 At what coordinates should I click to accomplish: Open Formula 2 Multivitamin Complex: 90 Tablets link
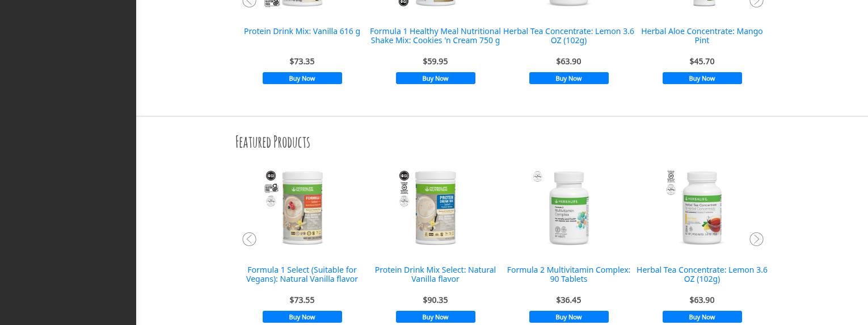[568, 274]
